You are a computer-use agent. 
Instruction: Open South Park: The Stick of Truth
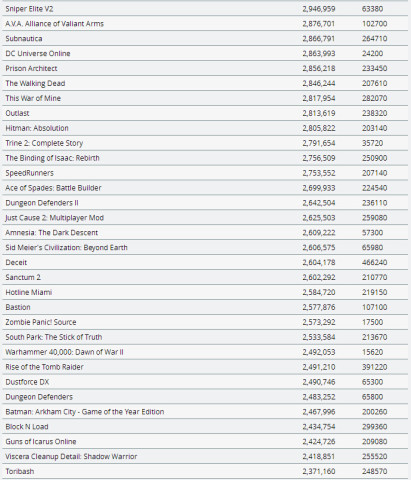pyautogui.click(x=54, y=337)
